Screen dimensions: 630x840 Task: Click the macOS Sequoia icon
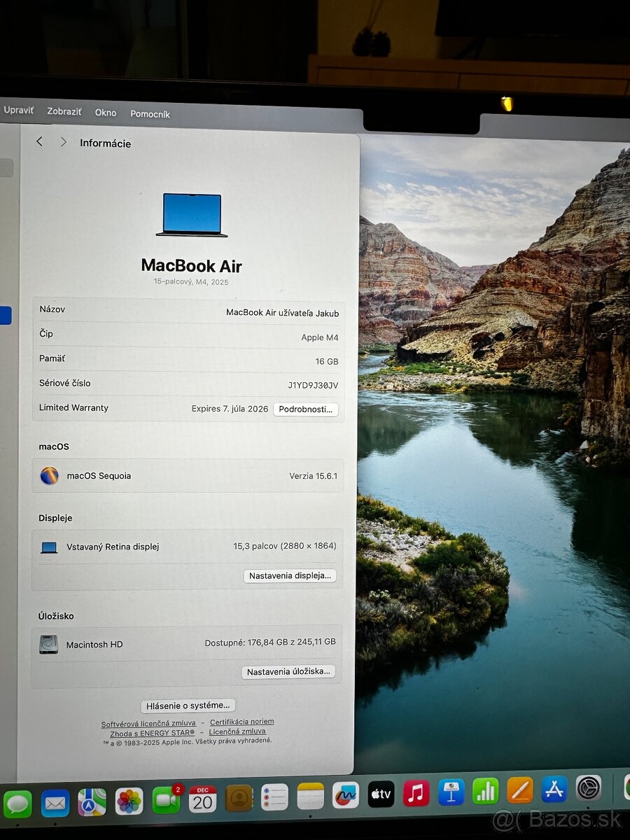coord(48,476)
